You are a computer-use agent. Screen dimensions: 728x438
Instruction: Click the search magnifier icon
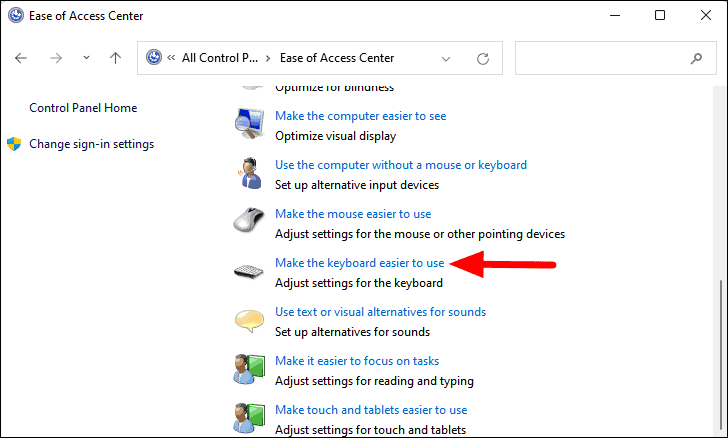point(696,59)
